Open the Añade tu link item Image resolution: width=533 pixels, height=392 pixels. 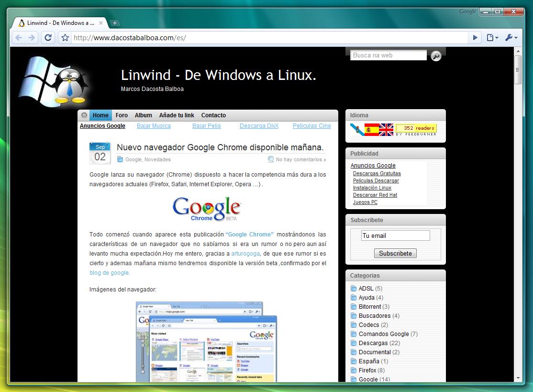pos(177,115)
